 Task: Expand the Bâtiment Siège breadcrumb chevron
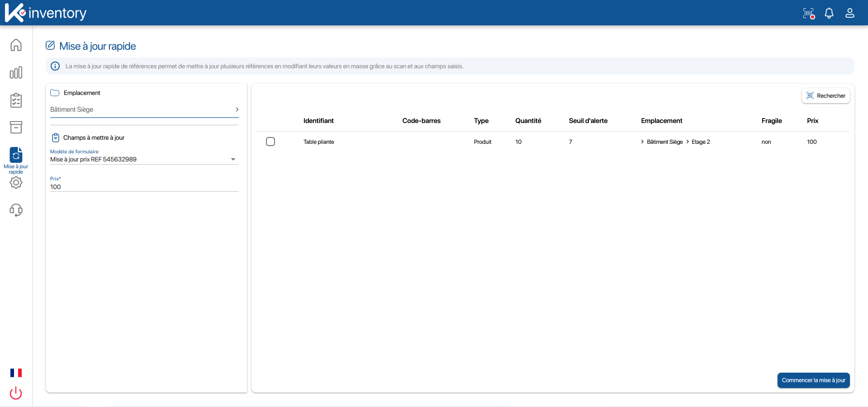pyautogui.click(x=642, y=142)
